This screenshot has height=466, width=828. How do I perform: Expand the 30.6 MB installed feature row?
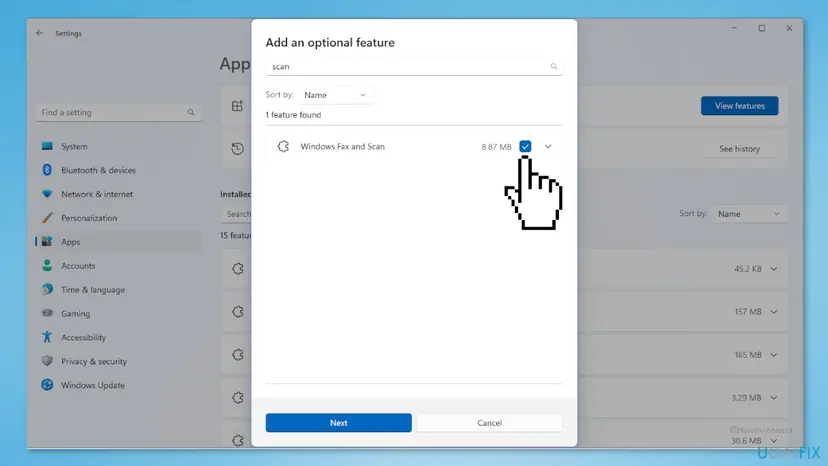click(x=774, y=441)
